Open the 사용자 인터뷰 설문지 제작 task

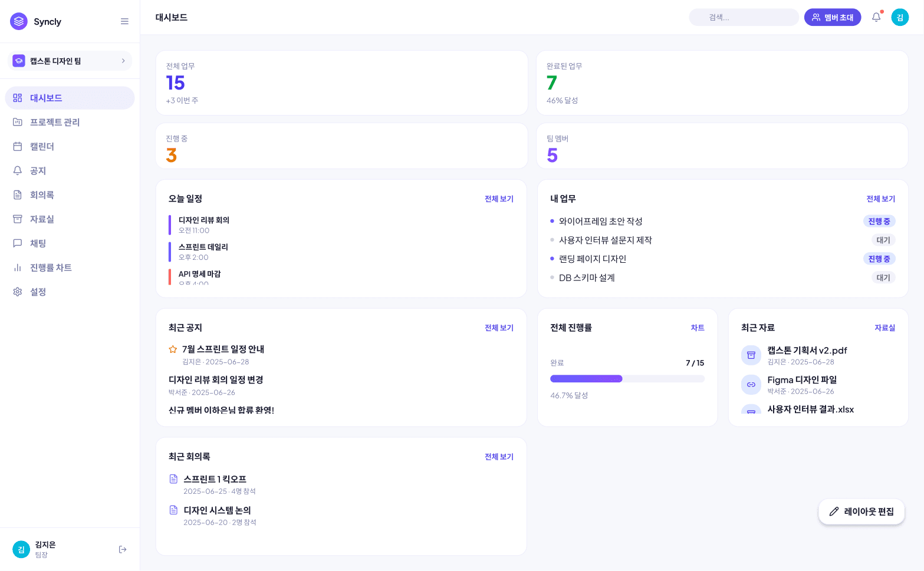(x=605, y=240)
